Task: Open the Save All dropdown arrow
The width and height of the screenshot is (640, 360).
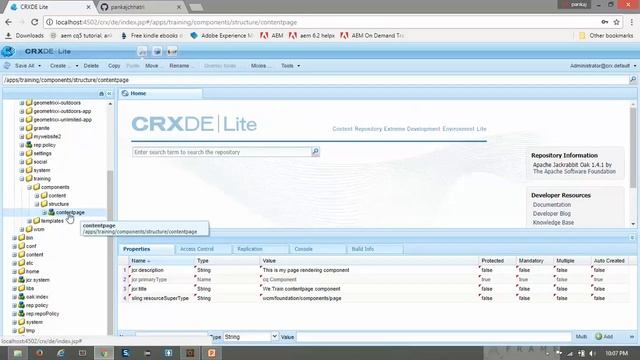Action: 40,66
